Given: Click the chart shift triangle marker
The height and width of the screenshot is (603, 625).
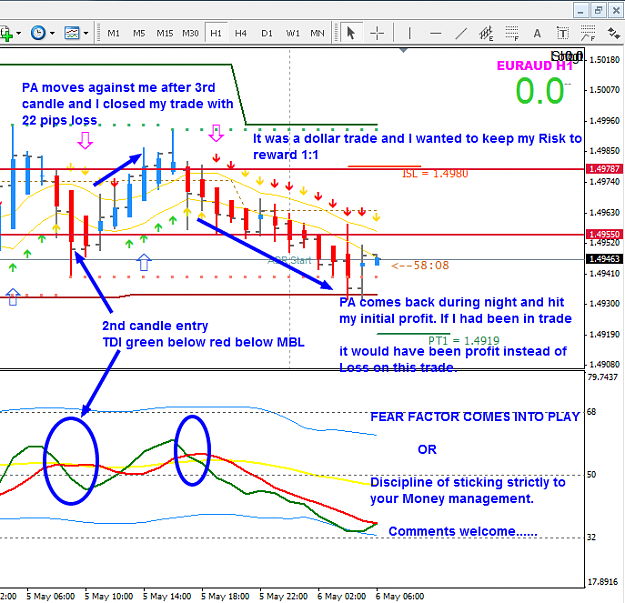Looking at the screenshot, I should [403, 51].
